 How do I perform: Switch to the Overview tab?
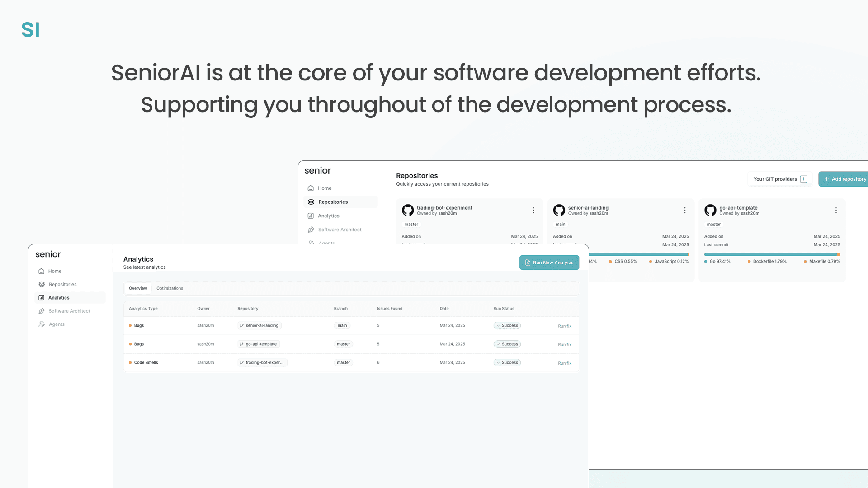(x=138, y=288)
